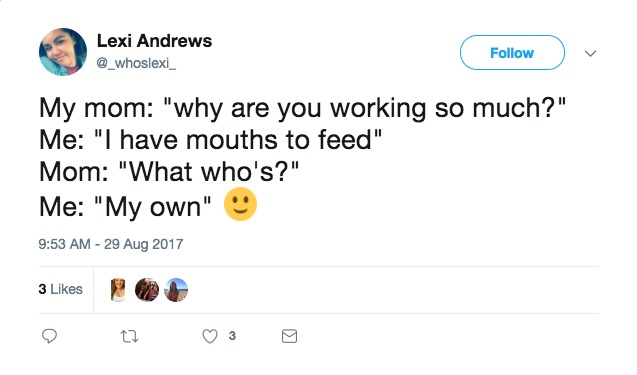Click the first liker's avatar
Screen dimensions: 637x375
coord(118,290)
